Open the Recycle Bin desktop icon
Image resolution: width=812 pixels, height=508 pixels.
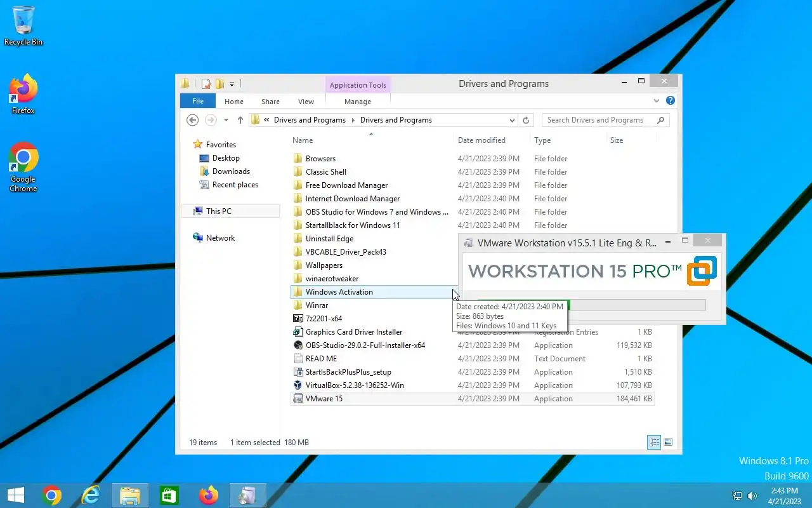click(x=23, y=25)
